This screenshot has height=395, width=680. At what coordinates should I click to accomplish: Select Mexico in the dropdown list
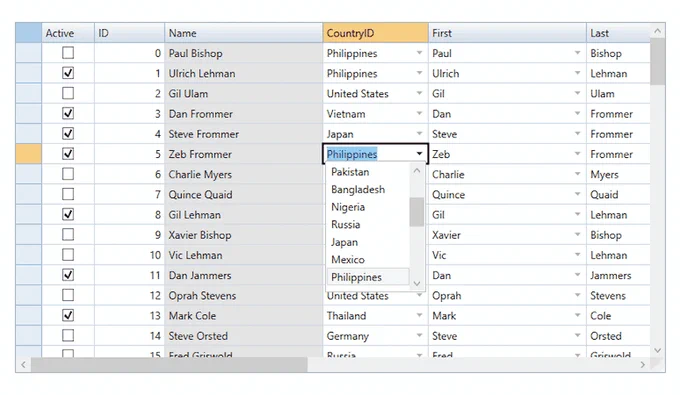(x=348, y=259)
